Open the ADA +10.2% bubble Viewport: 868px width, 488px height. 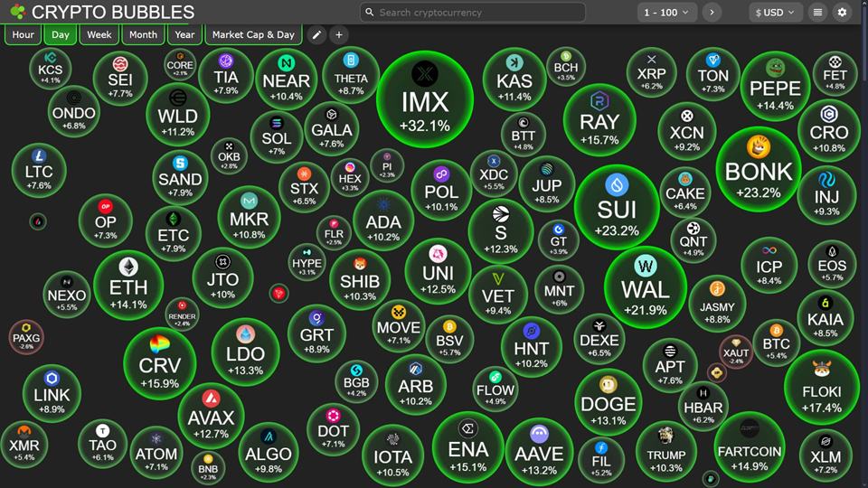tap(383, 221)
